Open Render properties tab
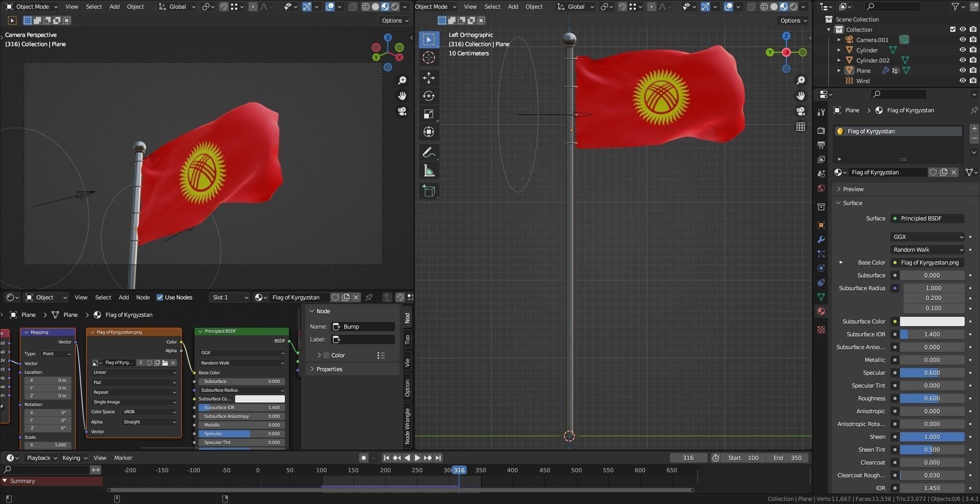This screenshot has height=504, width=980. (x=821, y=131)
